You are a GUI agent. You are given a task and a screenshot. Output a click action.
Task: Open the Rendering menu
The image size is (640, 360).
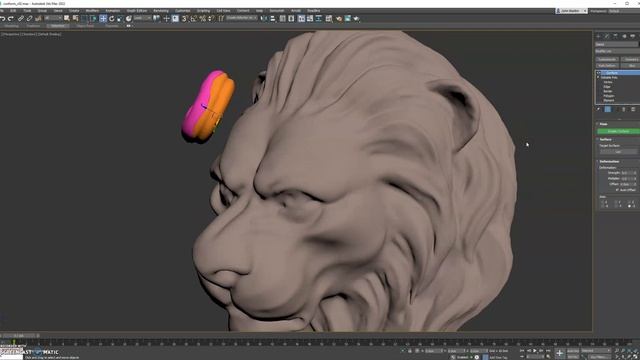[161, 11]
